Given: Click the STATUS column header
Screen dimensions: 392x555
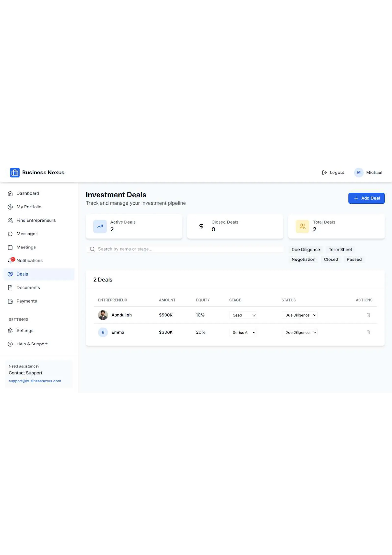Looking at the screenshot, I should point(289,300).
